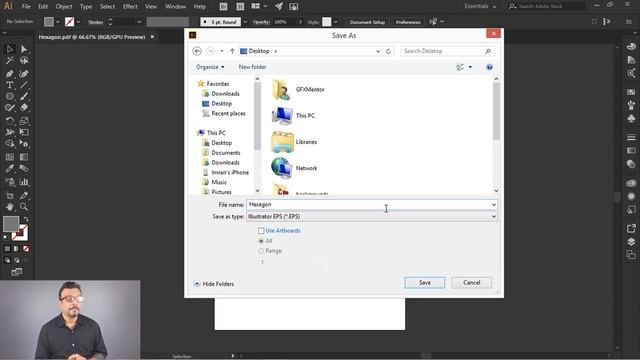The width and height of the screenshot is (640, 360).
Task: Select the Column Graph tool
Action: click(24, 182)
